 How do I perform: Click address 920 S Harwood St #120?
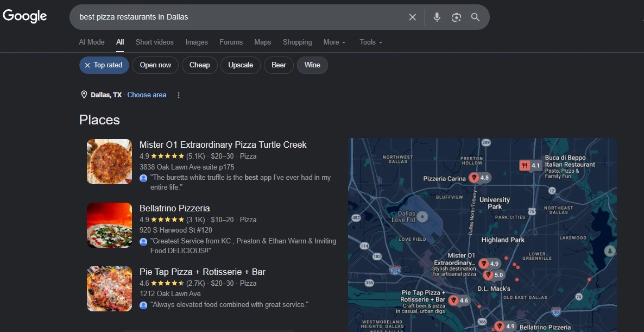pyautogui.click(x=176, y=230)
